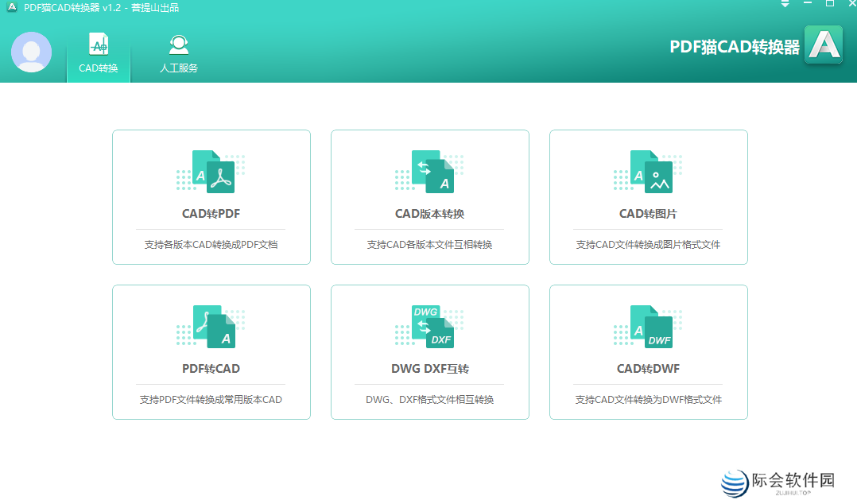Open CAD版本转换 mode via its icon
This screenshot has width=857, height=504.
point(430,170)
